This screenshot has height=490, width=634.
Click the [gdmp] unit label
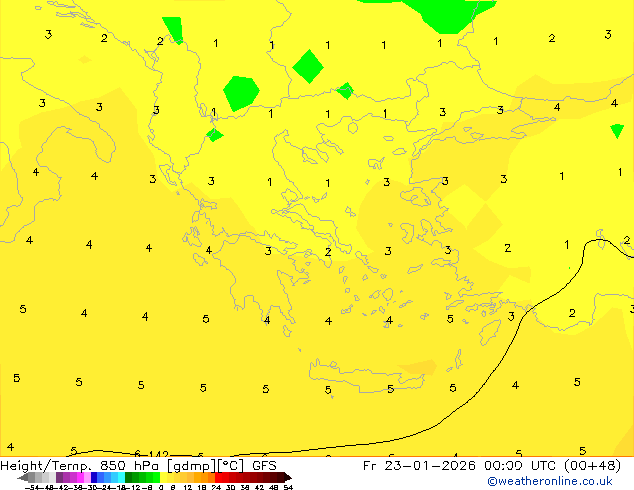[x=186, y=465]
